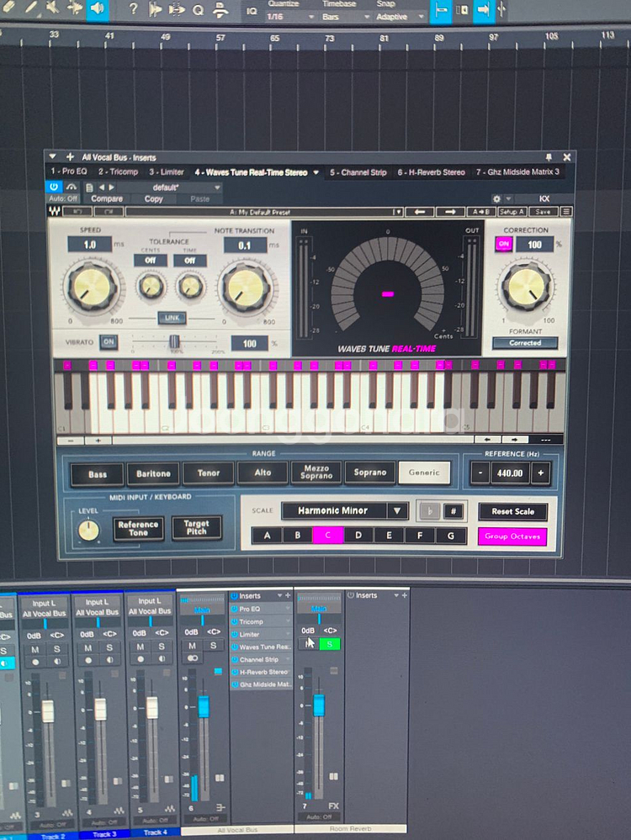Screen dimensions: 631x840
Task: Mute Track 3 channel
Action: (x=88, y=647)
